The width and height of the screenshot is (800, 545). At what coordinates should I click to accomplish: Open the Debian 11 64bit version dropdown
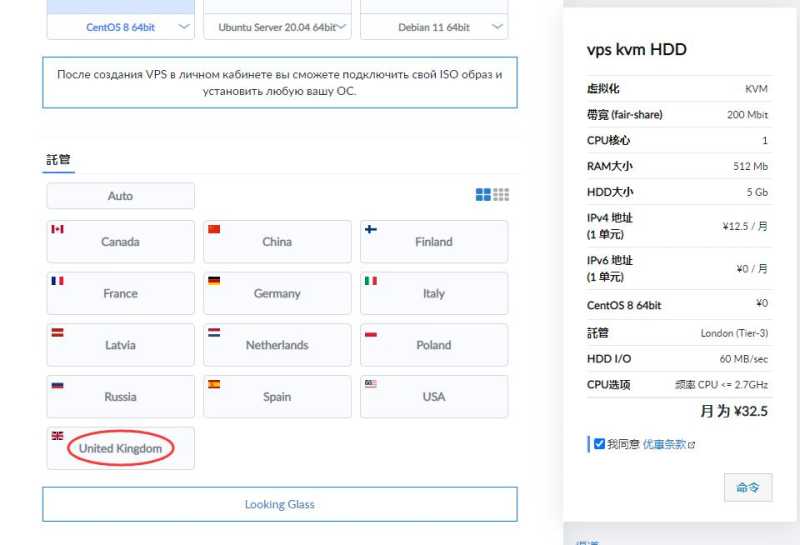(x=434, y=27)
